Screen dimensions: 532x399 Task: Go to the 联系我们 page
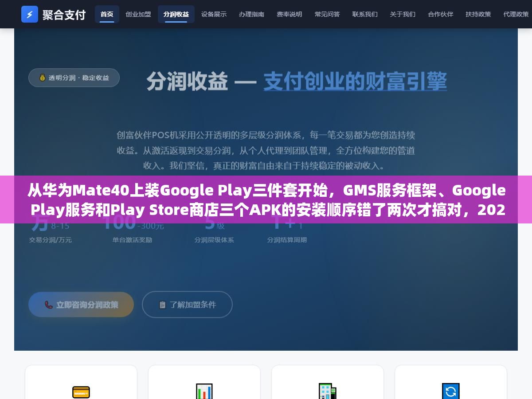[365, 14]
